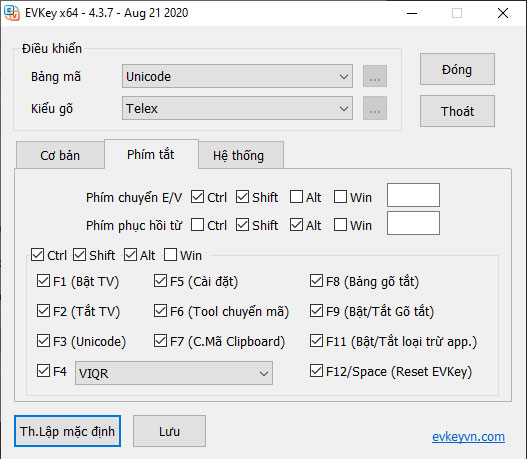527x459 pixels.
Task: Minimize the EVKey window
Action: pyautogui.click(x=412, y=13)
